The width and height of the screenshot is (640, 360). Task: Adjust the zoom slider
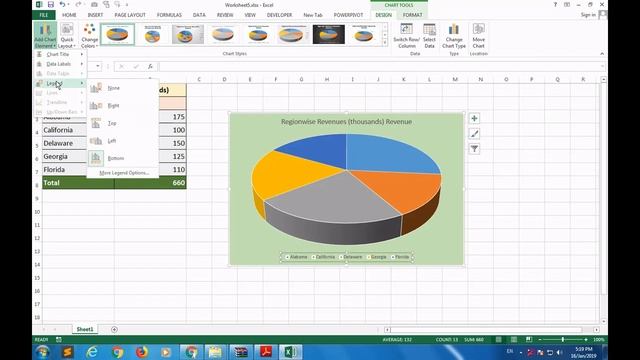[562, 340]
